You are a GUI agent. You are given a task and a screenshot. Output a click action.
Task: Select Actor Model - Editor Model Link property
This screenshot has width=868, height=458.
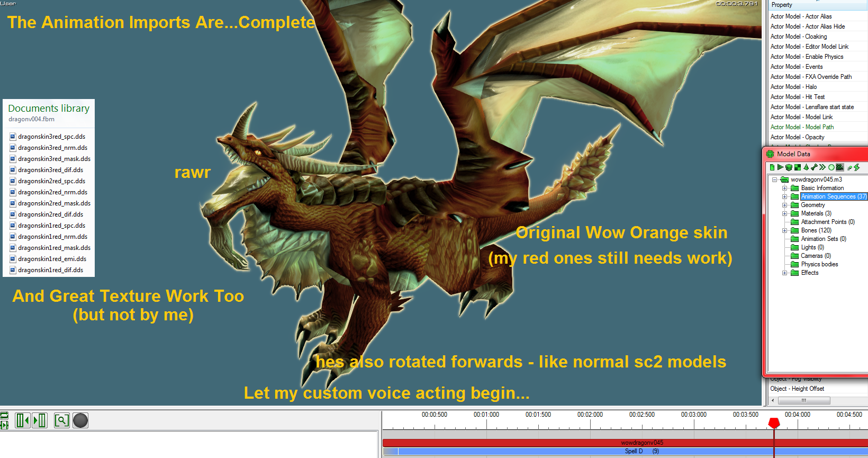point(809,47)
